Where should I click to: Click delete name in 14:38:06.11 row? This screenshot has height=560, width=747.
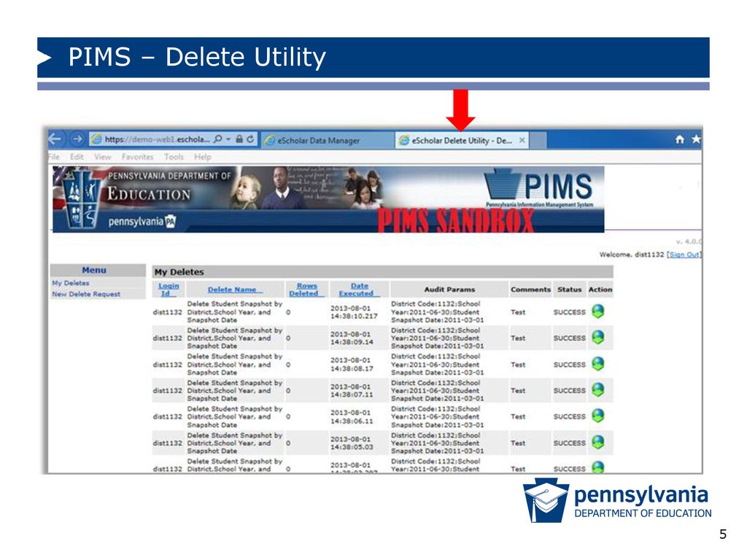[x=235, y=416]
